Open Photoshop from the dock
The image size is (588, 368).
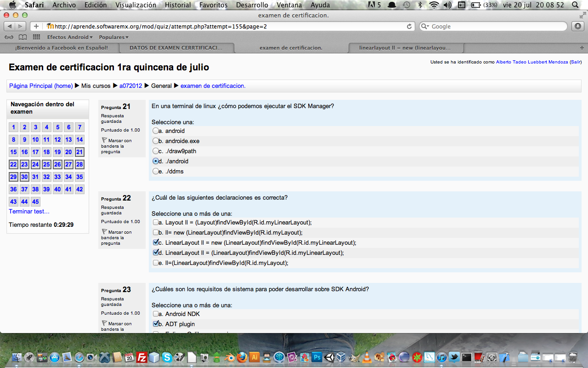click(x=317, y=357)
